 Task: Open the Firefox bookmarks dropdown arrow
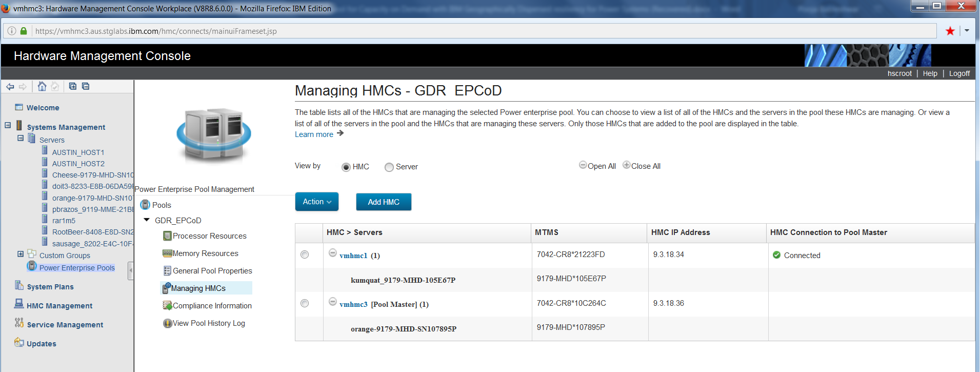(x=967, y=31)
